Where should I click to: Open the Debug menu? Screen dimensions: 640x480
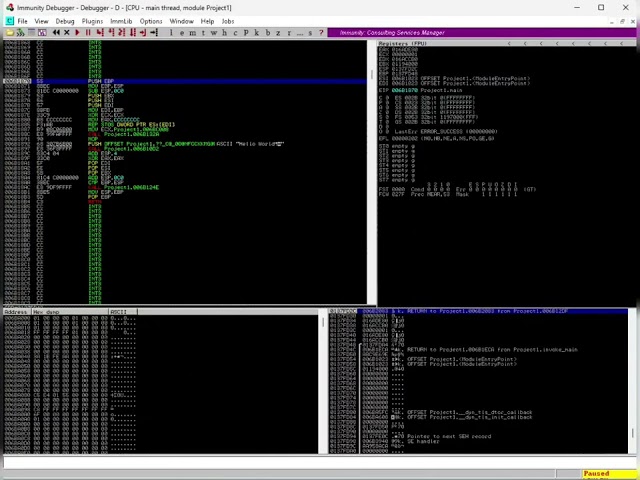pos(65,21)
